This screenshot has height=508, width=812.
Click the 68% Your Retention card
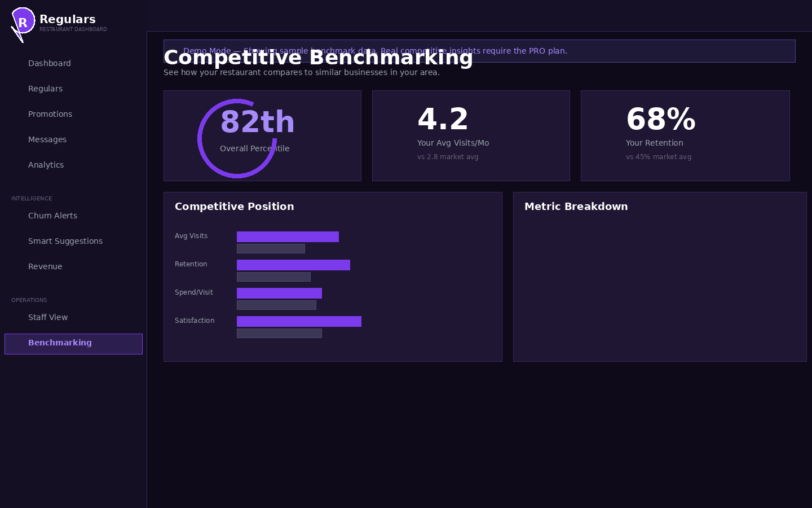pos(685,135)
